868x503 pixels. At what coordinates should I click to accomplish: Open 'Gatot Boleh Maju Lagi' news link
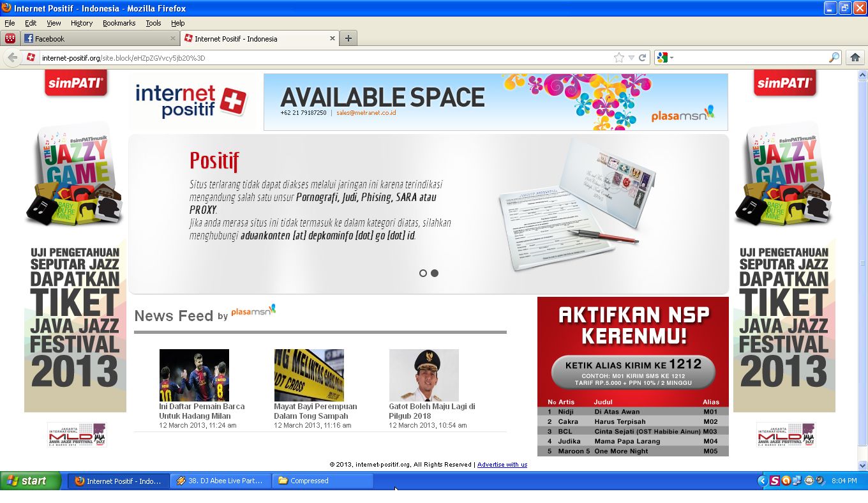click(432, 411)
